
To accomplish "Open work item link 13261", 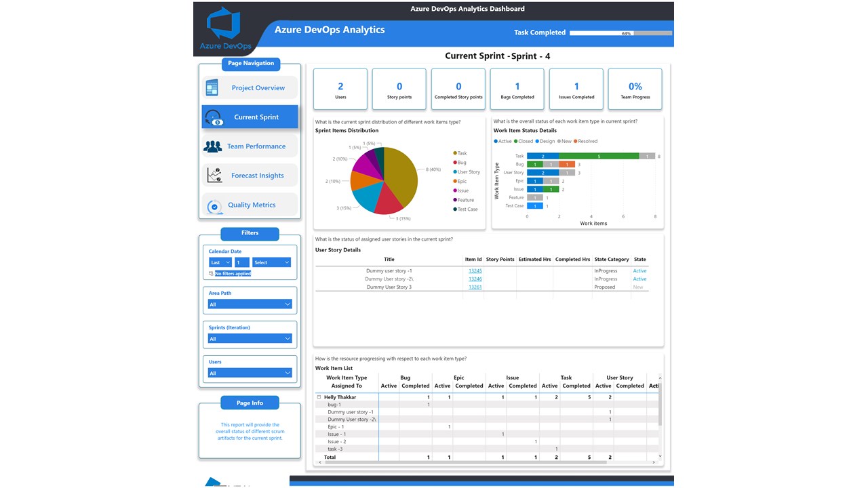I will tap(475, 287).
